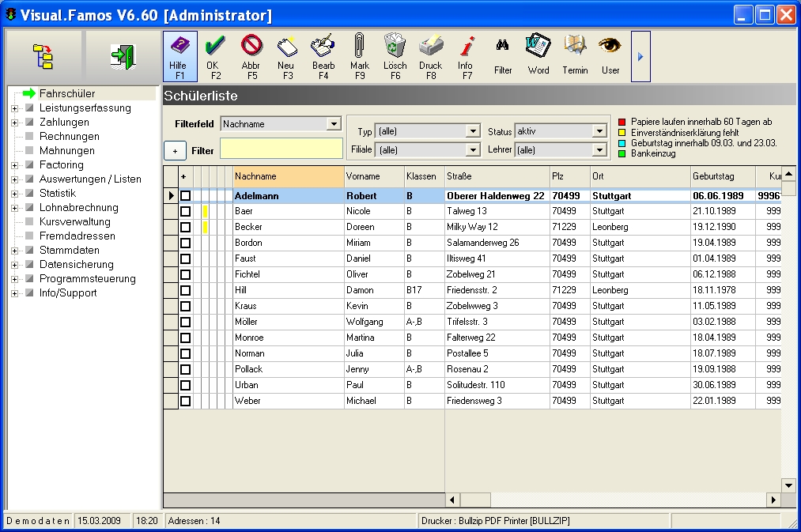Print with the Druck printer icon
Image resolution: width=801 pixels, height=532 pixels.
431,47
